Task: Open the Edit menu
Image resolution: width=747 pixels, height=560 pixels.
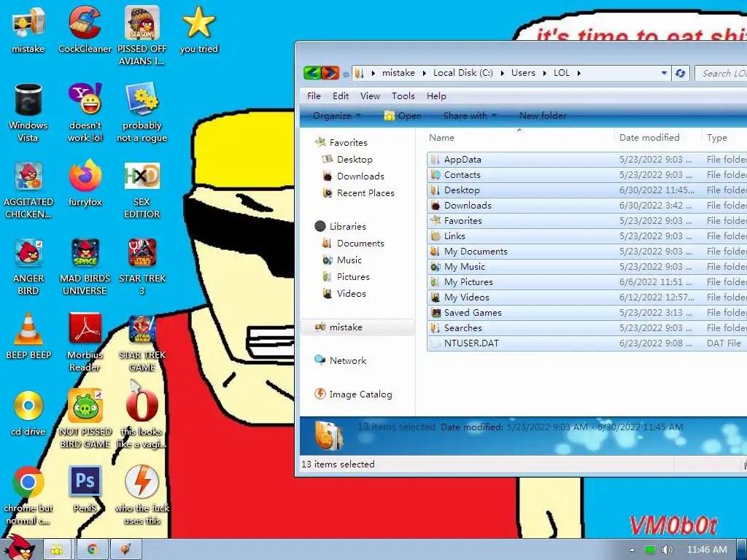Action: coord(341,96)
